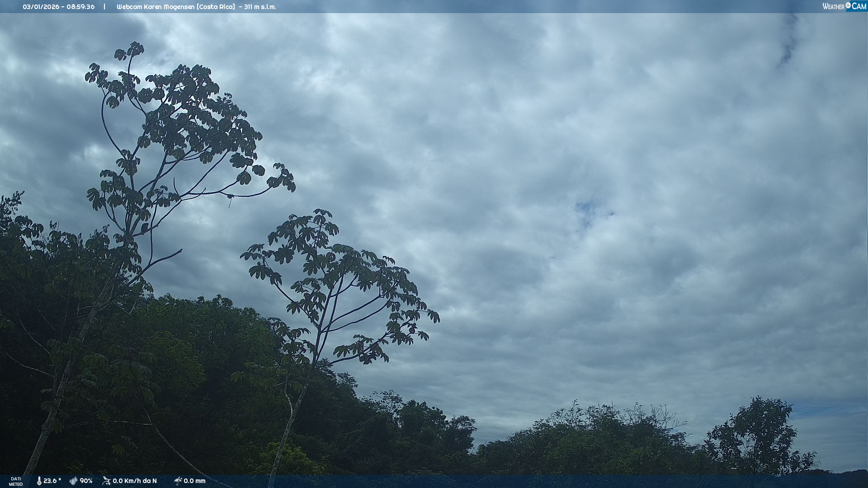The width and height of the screenshot is (868, 488).
Task: Select the 90% humidity value
Action: [86, 481]
